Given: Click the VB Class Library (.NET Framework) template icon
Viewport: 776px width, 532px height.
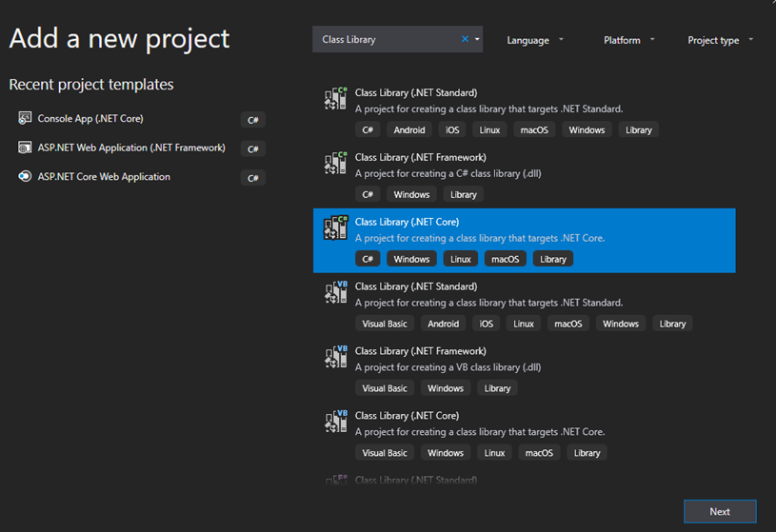Looking at the screenshot, I should [335, 357].
